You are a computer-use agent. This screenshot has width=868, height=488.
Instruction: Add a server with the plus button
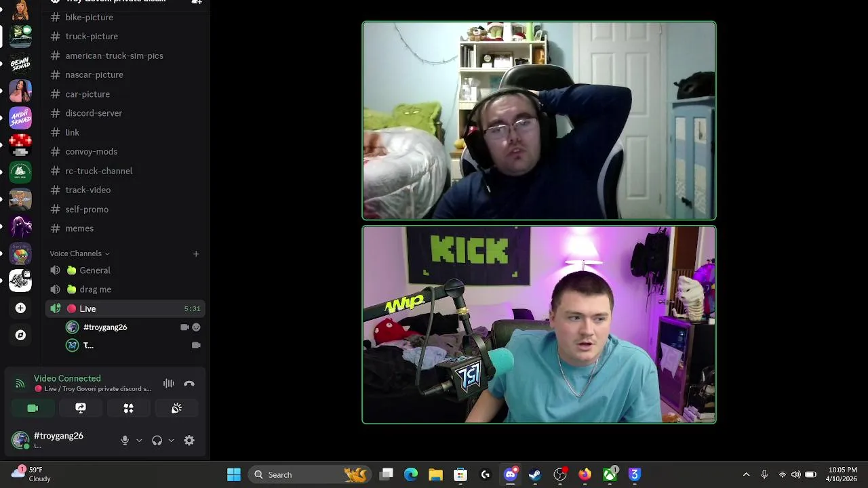tap(20, 308)
